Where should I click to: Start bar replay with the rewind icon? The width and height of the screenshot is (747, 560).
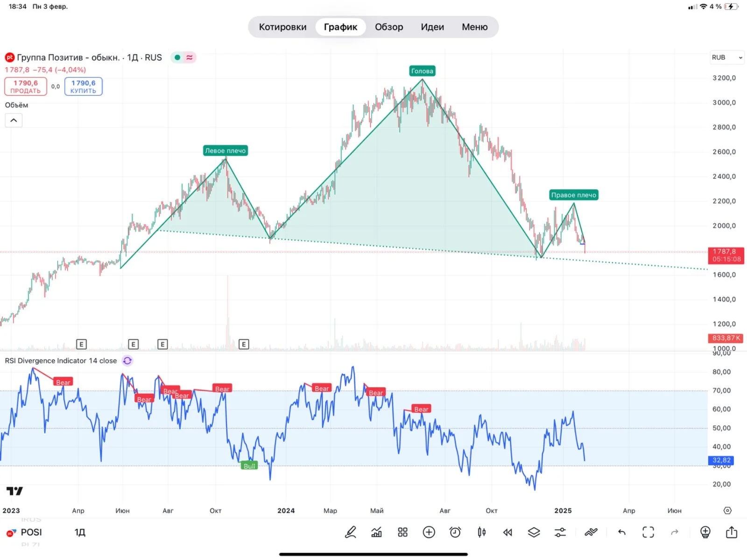507,532
